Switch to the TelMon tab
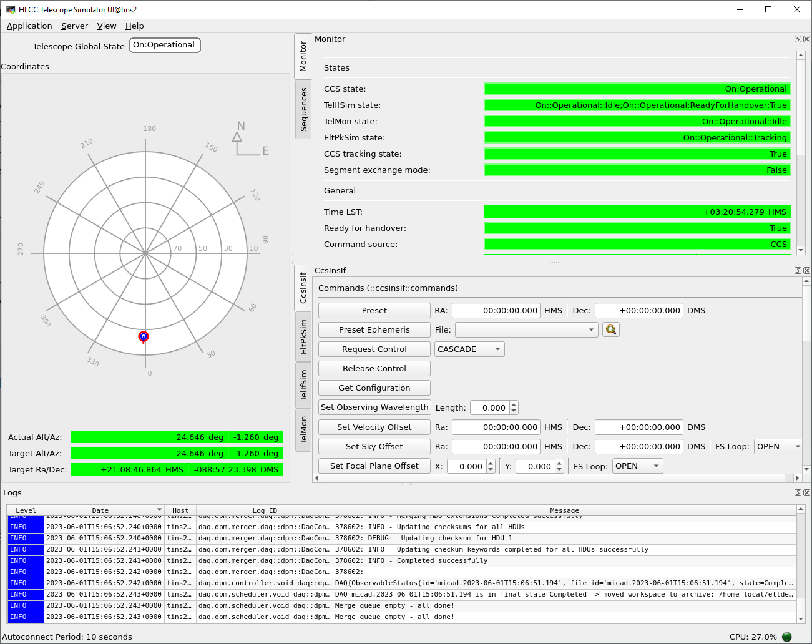812x644 pixels. point(303,430)
